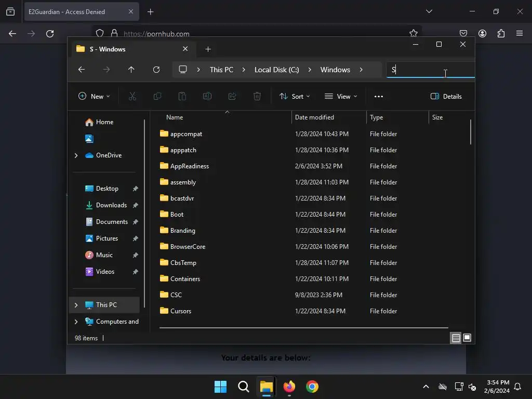Click Firefox site padlock icon

[x=114, y=33]
